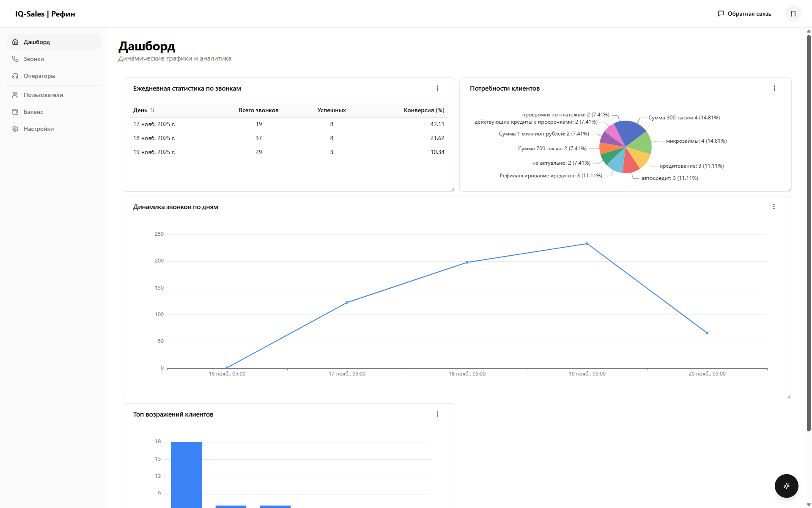Open the Звонки phone icon in sidebar
812x508 pixels.
(15, 59)
